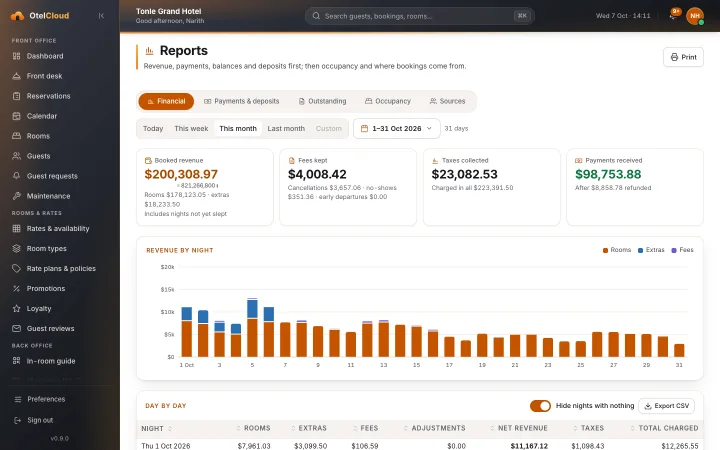Sort table by NIGHT column

pyautogui.click(x=157, y=428)
